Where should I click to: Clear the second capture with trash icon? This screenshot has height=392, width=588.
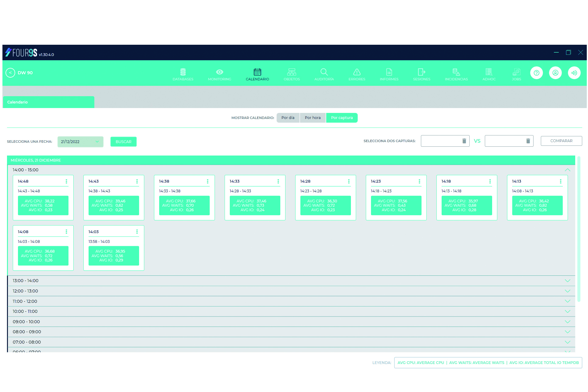click(x=528, y=141)
